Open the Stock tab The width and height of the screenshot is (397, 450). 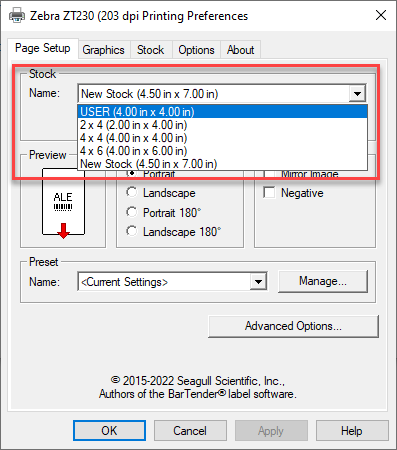click(151, 50)
